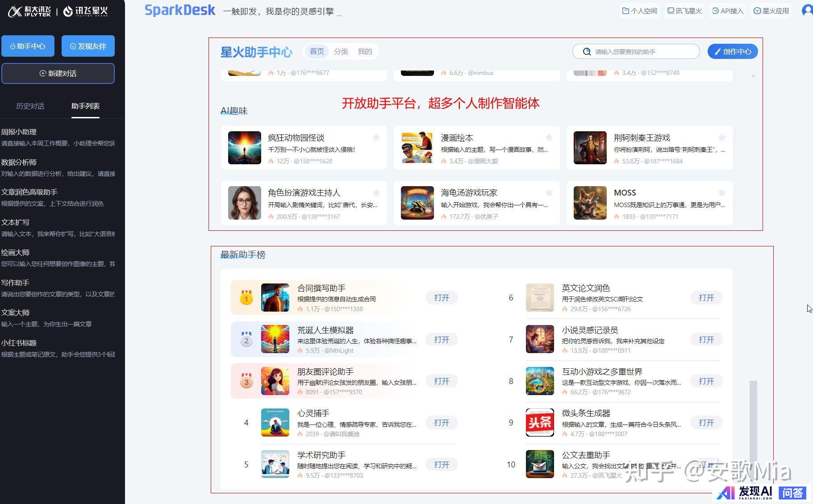813x504 pixels.
Task: Select the 漫画绘本 comic thumbnail
Action: click(417, 148)
